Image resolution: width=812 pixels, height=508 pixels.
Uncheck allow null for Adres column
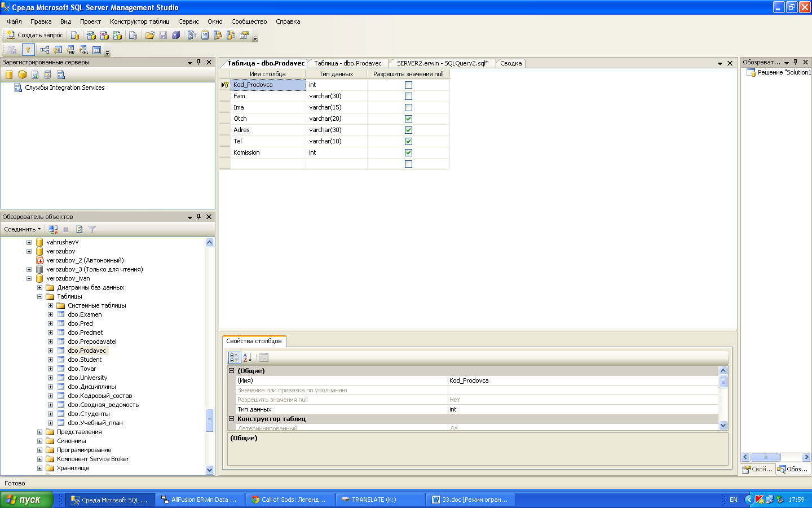pos(408,130)
